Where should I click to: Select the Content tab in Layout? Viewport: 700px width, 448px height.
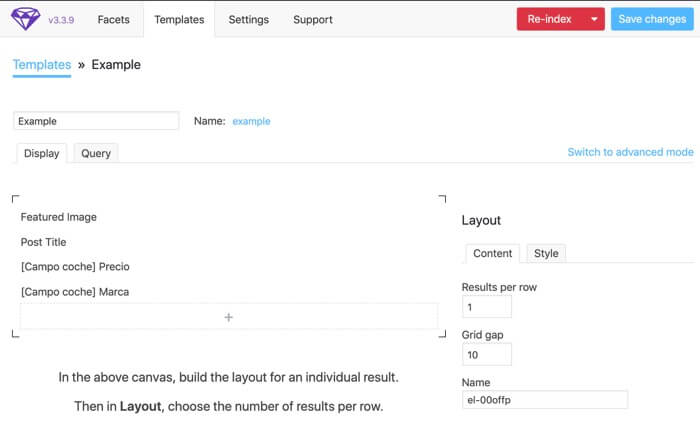(492, 253)
